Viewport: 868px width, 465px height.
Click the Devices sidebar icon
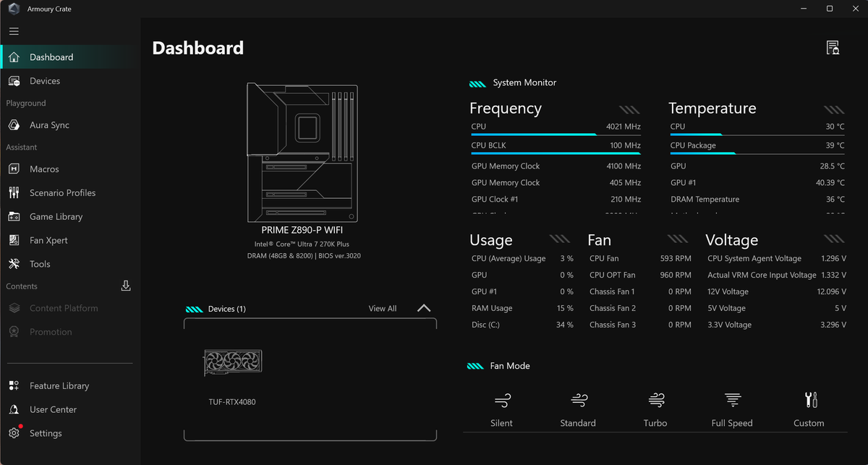pyautogui.click(x=14, y=81)
